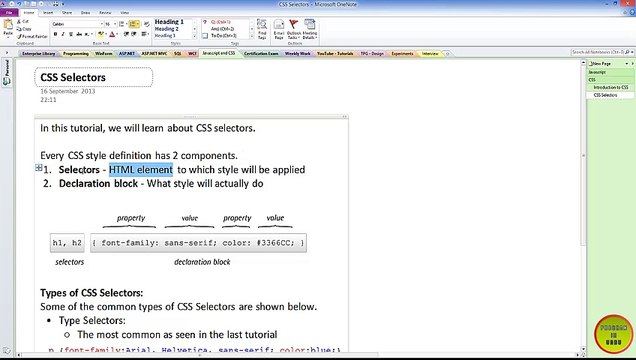636x360 pixels.
Task: Open the Introduction to CSS page
Action: click(610, 88)
